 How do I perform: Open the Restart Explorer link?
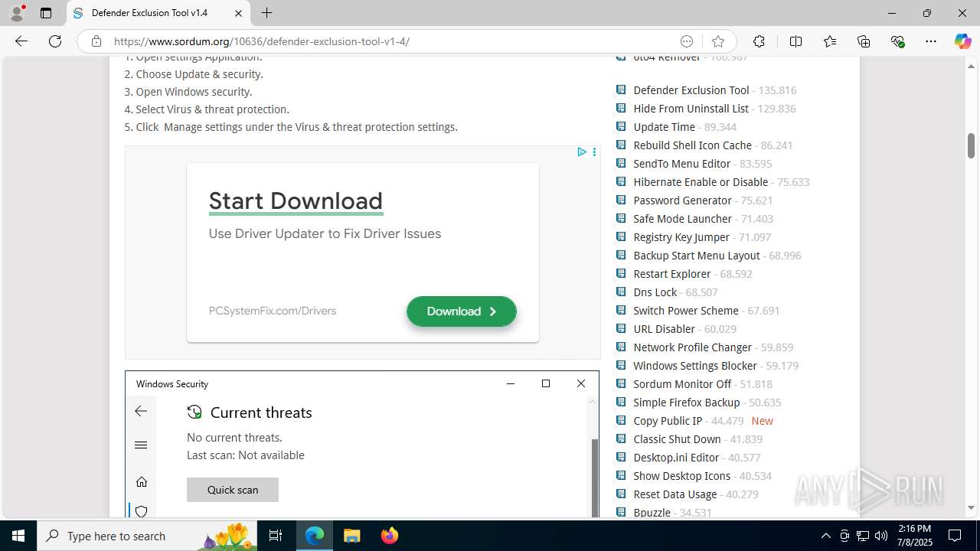[x=672, y=274]
